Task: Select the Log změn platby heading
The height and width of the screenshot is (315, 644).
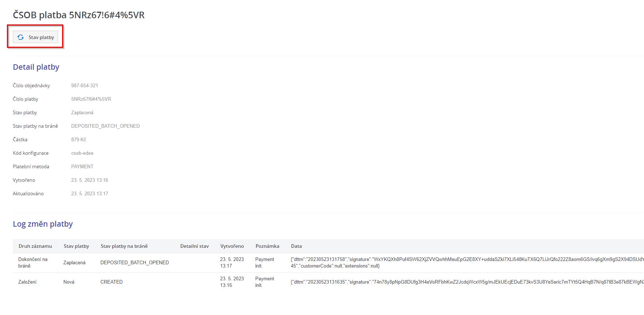Action: tap(43, 224)
